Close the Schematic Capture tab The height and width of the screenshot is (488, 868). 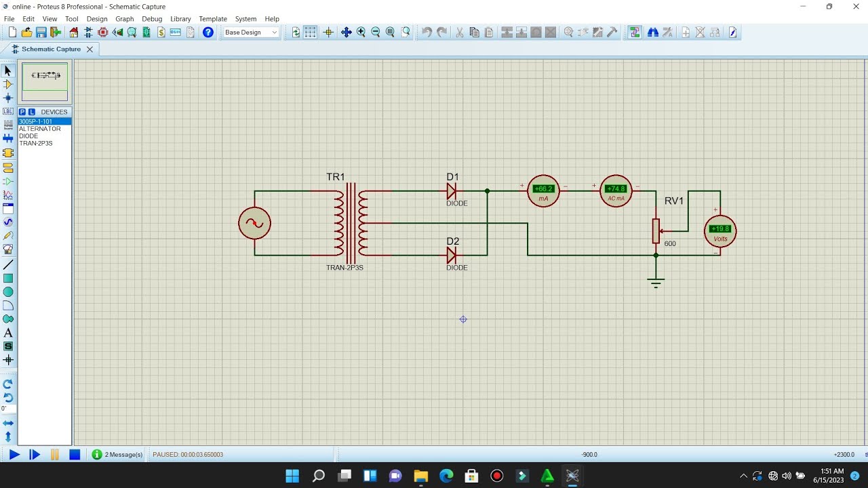pos(90,49)
